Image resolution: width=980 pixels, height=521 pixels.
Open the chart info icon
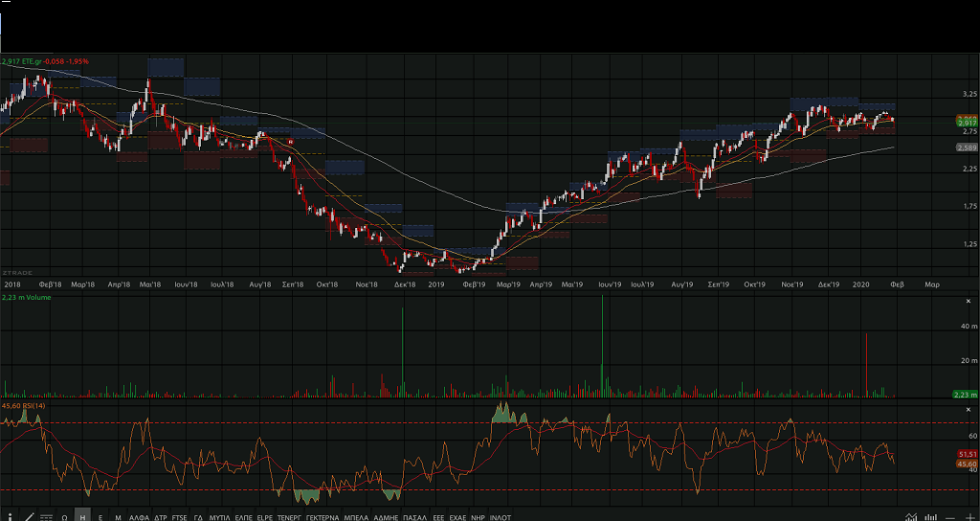10,516
